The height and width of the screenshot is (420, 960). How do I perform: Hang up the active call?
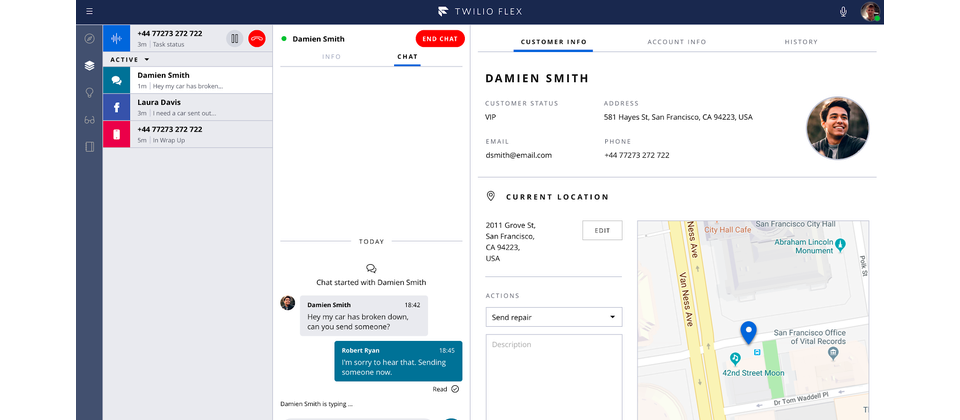[x=257, y=39]
